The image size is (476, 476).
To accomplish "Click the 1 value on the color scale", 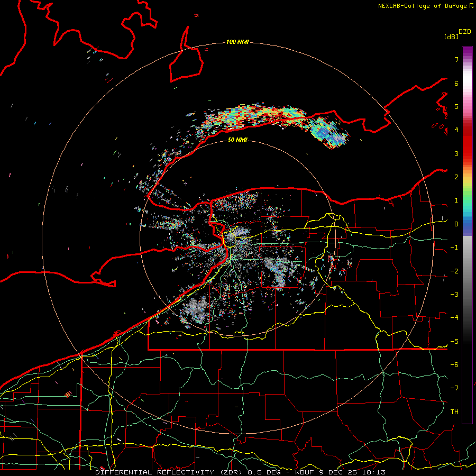I will pos(456,200).
